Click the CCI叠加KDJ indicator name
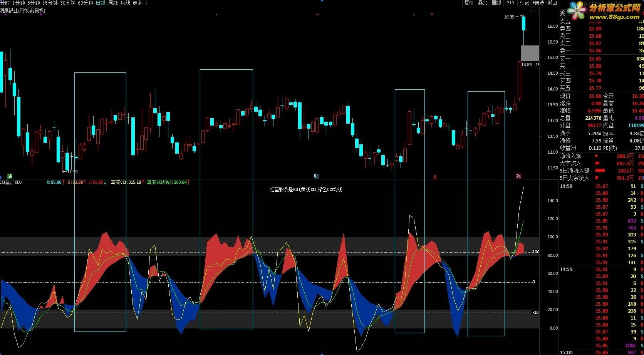The width and height of the screenshot is (644, 355). 11,182
